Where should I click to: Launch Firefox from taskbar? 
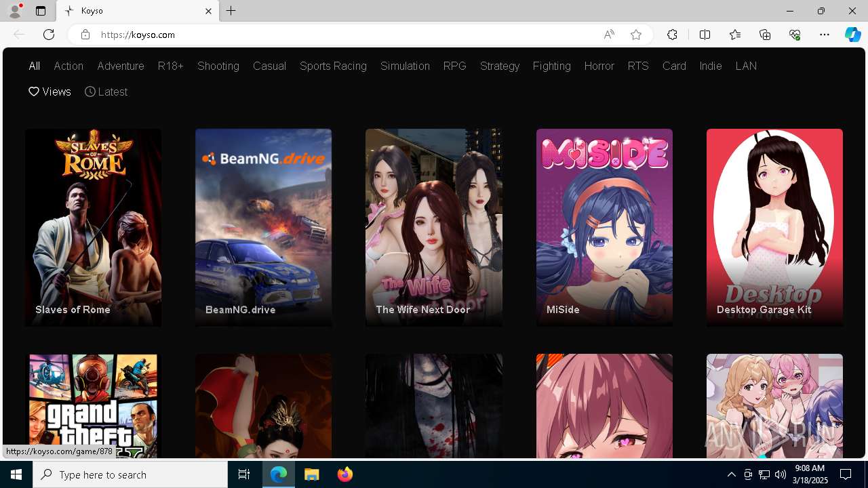(x=344, y=474)
